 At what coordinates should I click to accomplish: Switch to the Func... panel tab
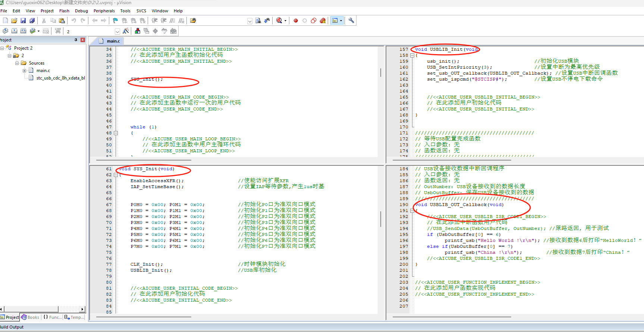[52, 317]
